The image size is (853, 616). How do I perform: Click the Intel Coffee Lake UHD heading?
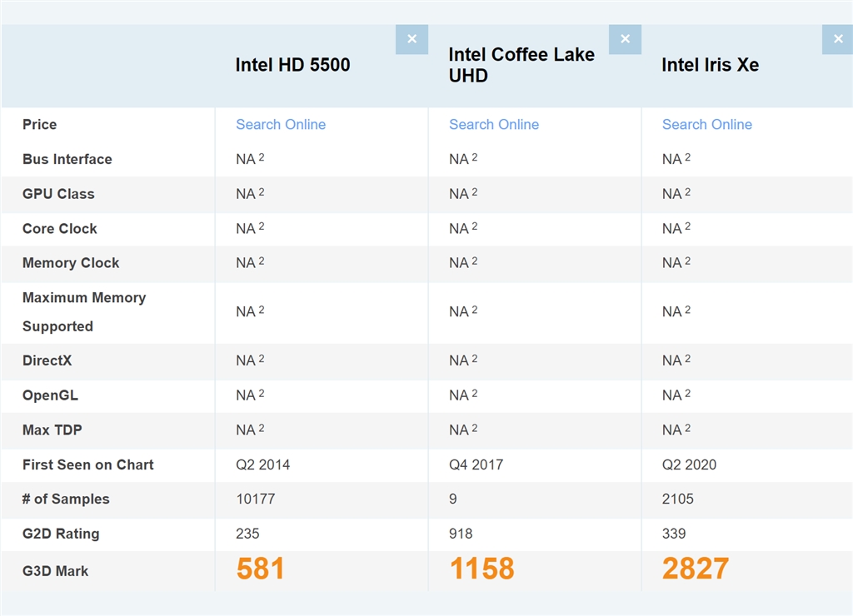[521, 65]
